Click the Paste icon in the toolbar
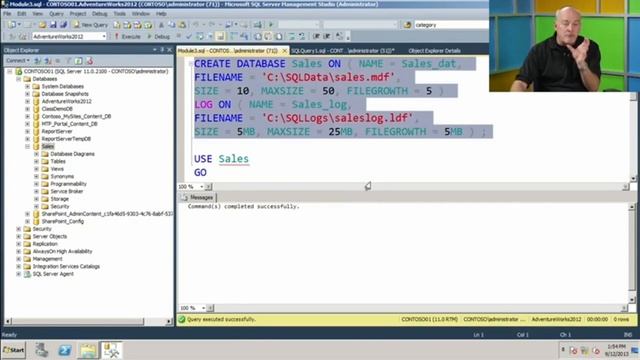 [x=182, y=25]
